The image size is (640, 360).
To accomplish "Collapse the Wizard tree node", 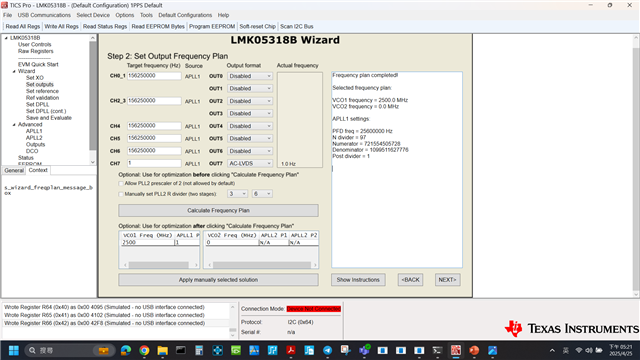I will click(x=14, y=71).
